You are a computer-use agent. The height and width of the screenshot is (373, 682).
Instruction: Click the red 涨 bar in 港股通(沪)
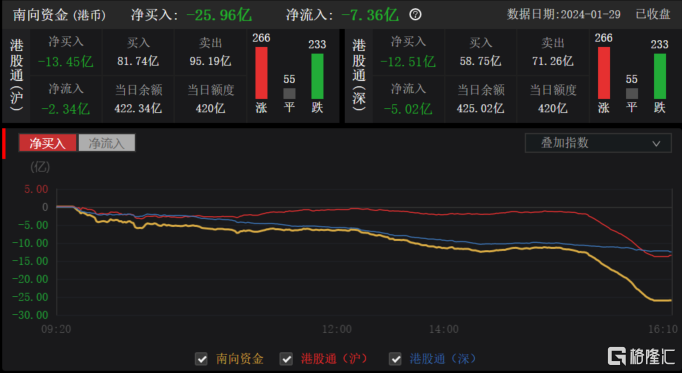pyautogui.click(x=261, y=73)
